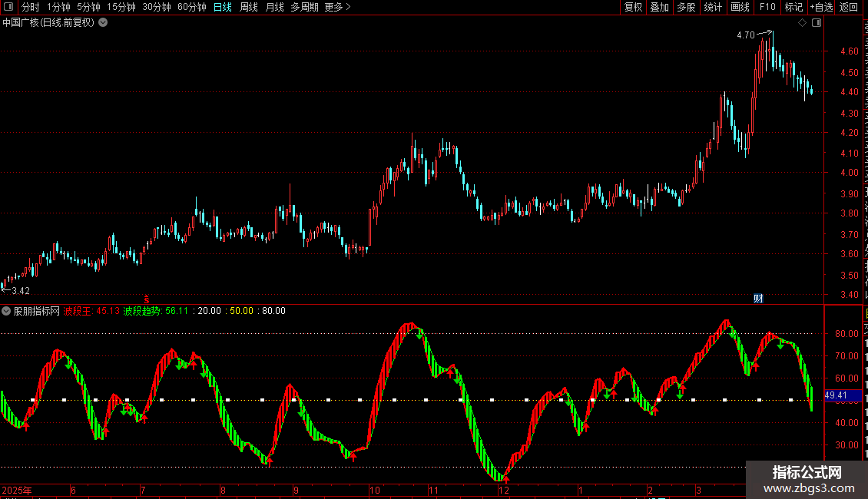This screenshot has height=499, width=868.
Task: Switch to 周线 weekly chart
Action: tap(249, 7)
